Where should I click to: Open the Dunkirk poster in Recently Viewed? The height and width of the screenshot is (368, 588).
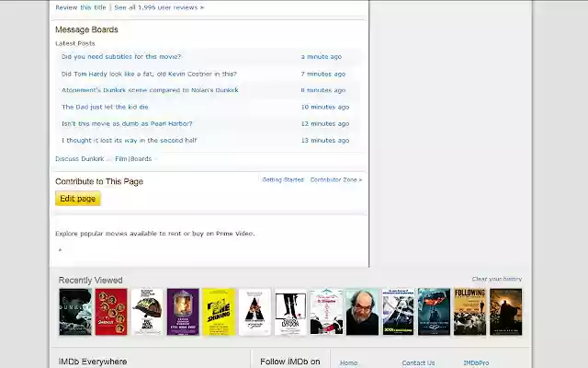(75, 312)
